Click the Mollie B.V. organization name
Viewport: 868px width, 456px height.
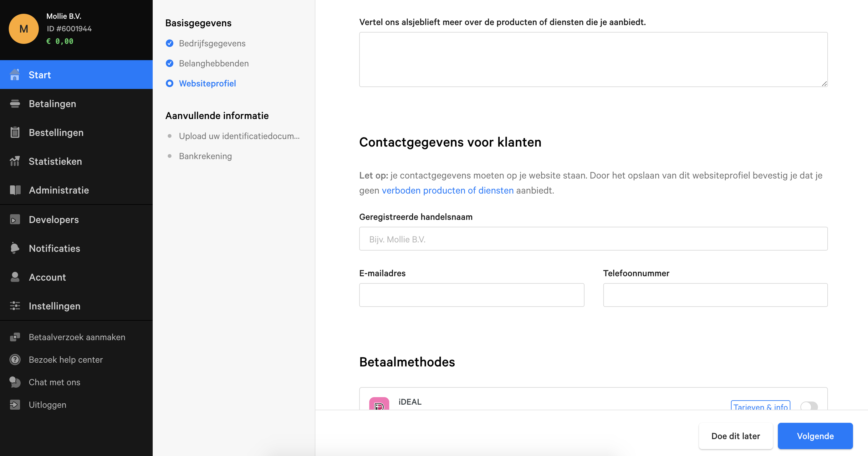point(64,16)
